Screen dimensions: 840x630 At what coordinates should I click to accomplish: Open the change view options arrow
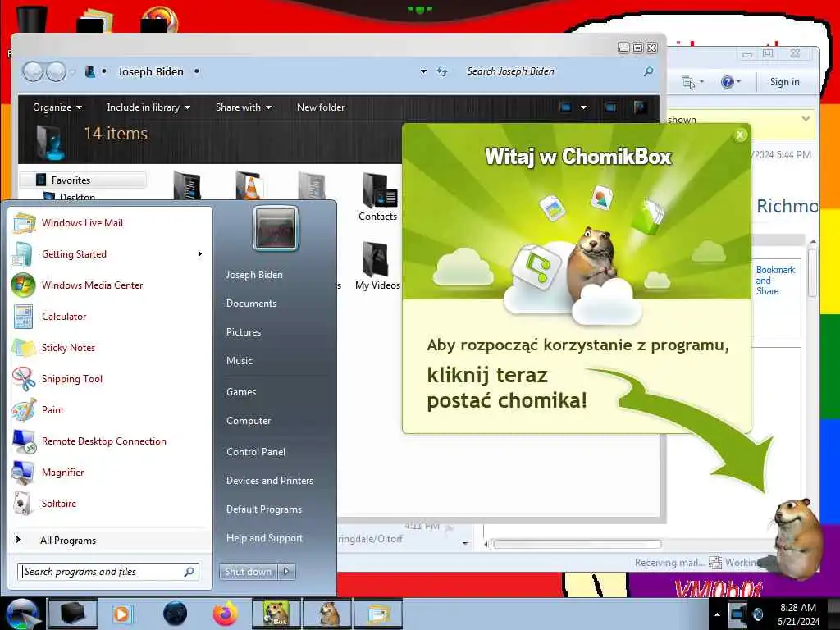(x=583, y=107)
